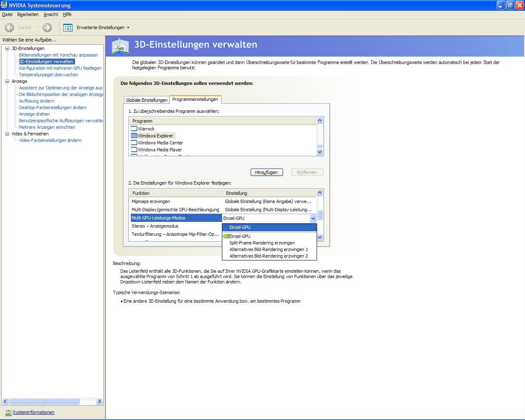Screen dimensions: 525x420
Task: Click the NVIDIA title bar icon
Action: 4,5
